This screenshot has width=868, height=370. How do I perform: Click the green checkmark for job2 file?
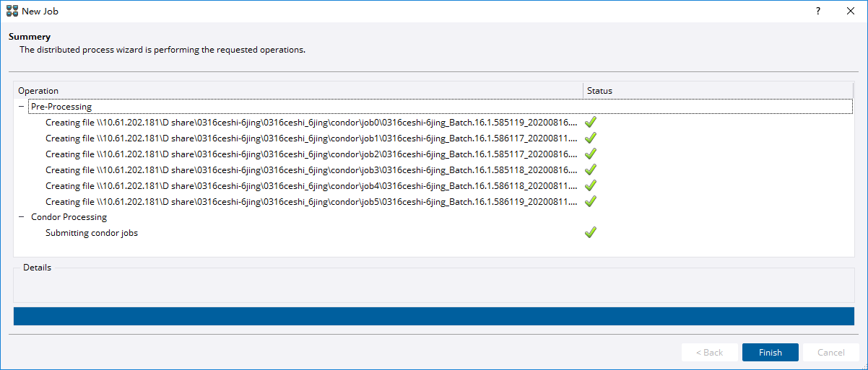click(590, 154)
